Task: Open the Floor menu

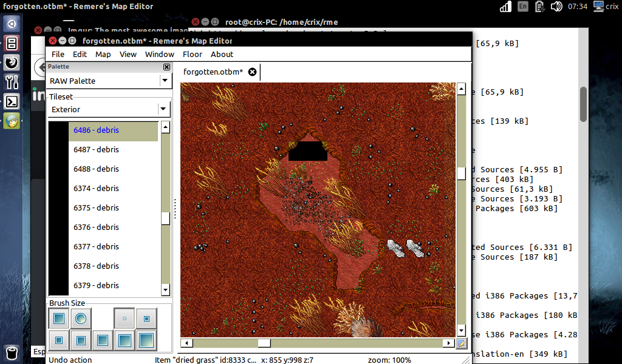Action: [193, 54]
